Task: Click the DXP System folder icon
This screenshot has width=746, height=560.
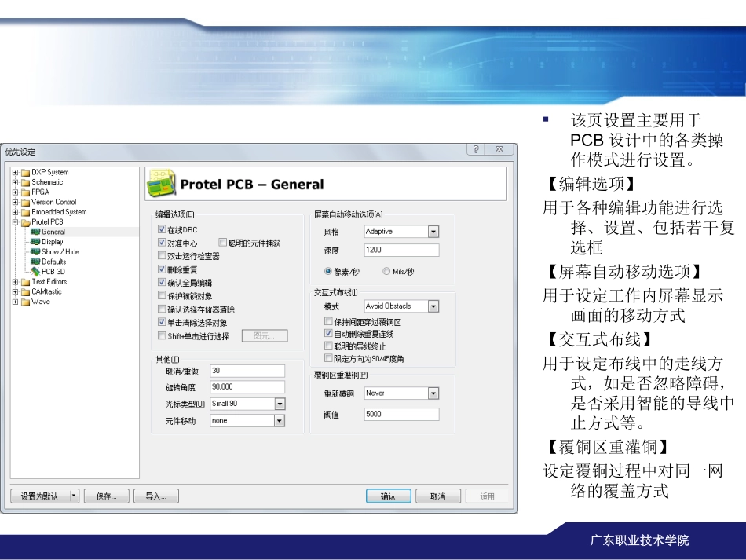Action: 26,173
